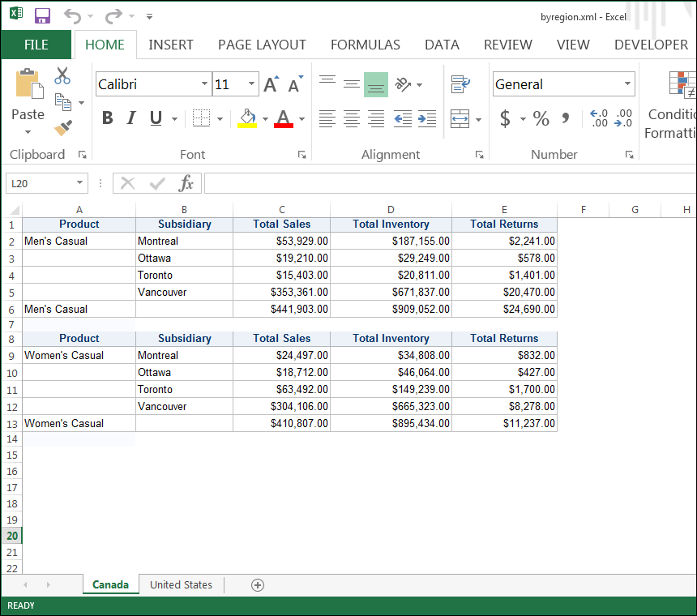The width and height of the screenshot is (697, 616).
Task: Switch to the United States sheet tab
Action: (x=181, y=584)
